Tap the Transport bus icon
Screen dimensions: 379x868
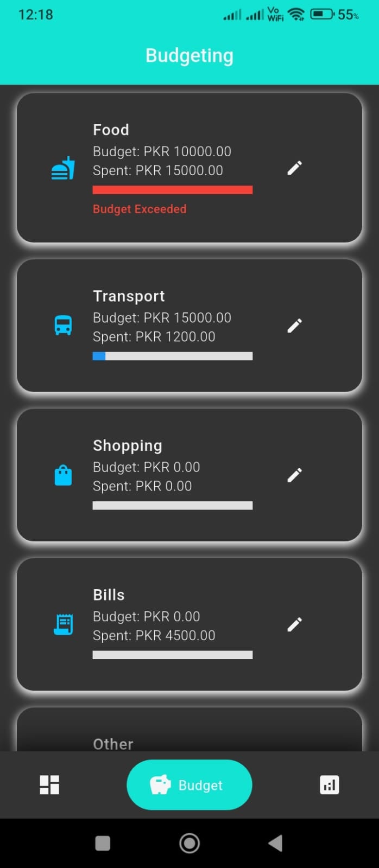63,325
